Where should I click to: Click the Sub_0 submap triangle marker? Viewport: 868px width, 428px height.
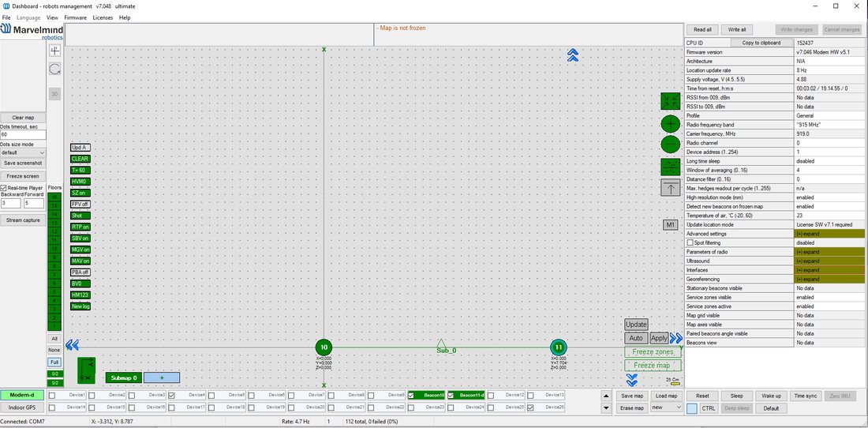pyautogui.click(x=440, y=344)
